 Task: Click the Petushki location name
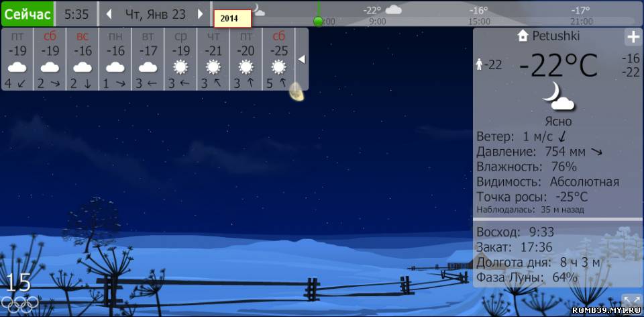click(x=555, y=36)
